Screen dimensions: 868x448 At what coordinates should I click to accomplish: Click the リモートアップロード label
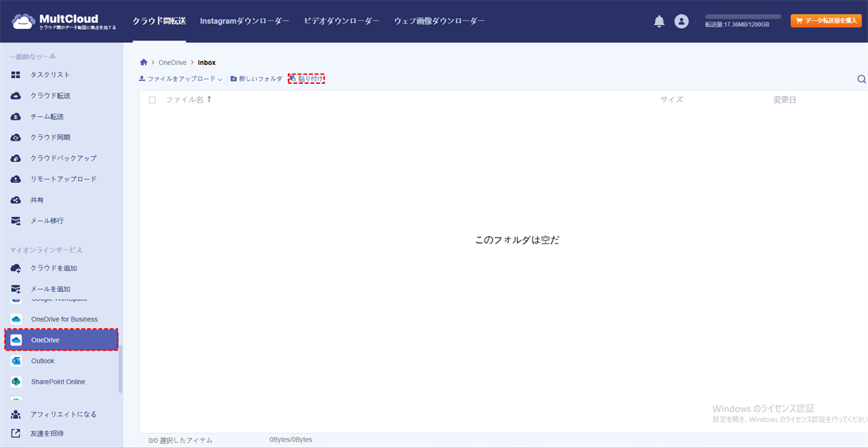pyautogui.click(x=63, y=179)
